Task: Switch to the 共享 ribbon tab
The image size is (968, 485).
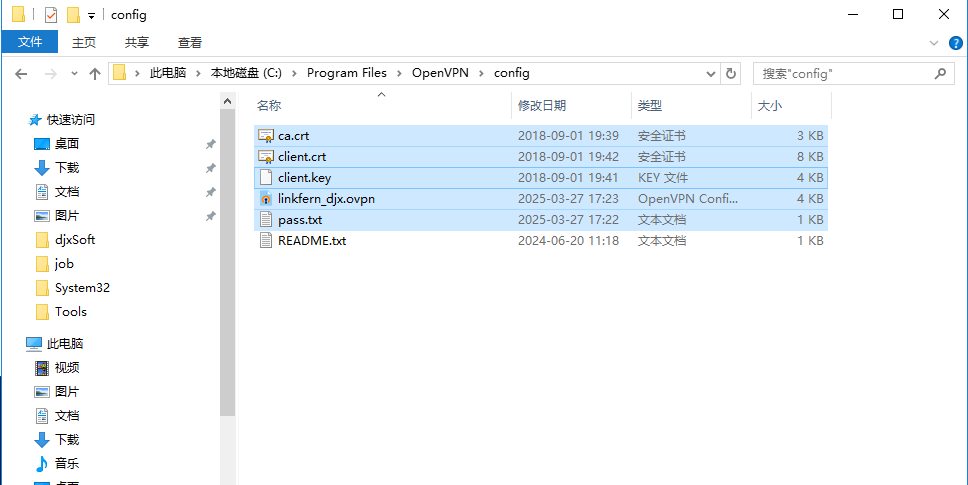Action: pos(137,43)
